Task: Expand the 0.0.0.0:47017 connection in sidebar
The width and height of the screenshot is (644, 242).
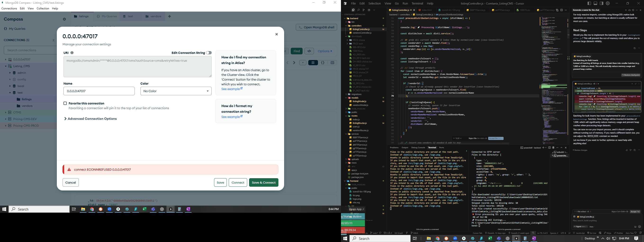Action: click(5, 60)
